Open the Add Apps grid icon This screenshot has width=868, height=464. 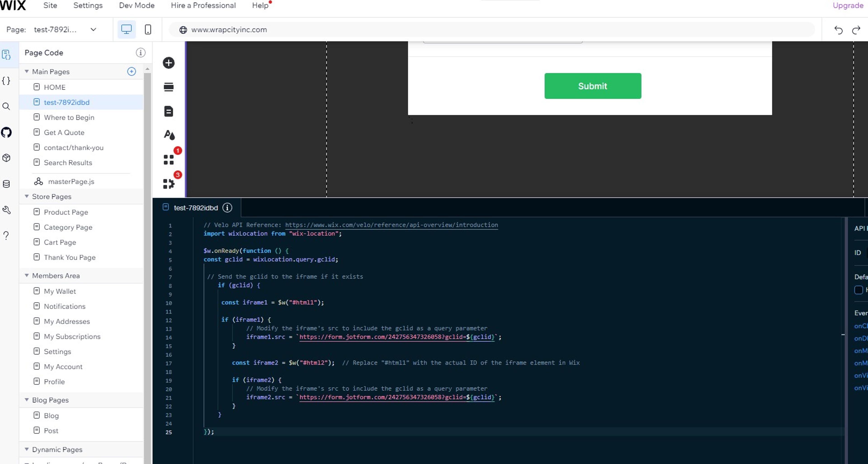pos(168,159)
